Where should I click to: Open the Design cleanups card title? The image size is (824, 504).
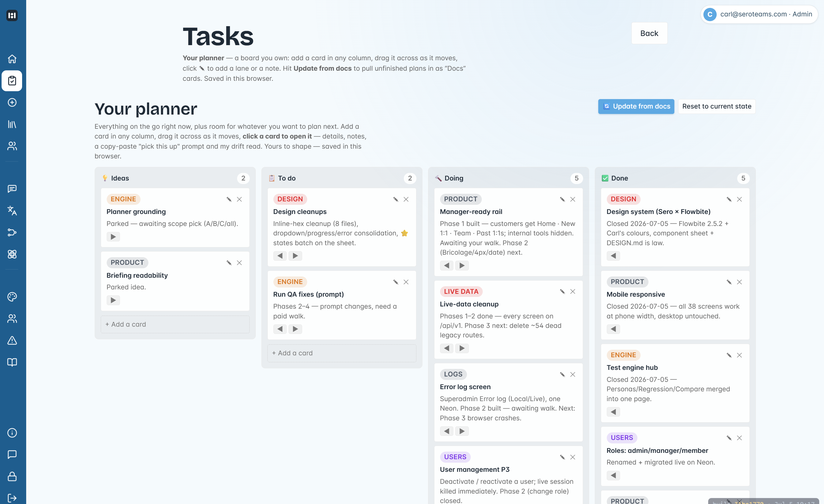pyautogui.click(x=300, y=211)
